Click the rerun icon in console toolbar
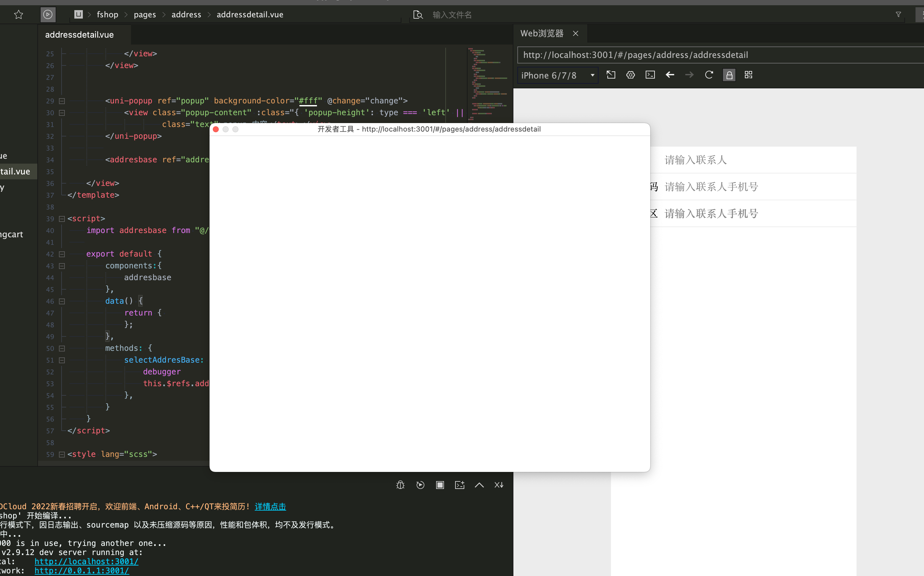This screenshot has height=576, width=924. [420, 485]
